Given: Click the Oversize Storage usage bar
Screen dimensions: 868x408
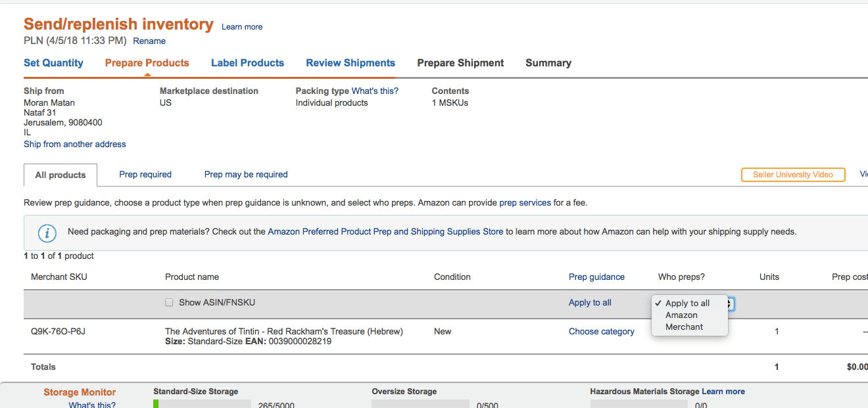Looking at the screenshot, I should click(x=420, y=403).
